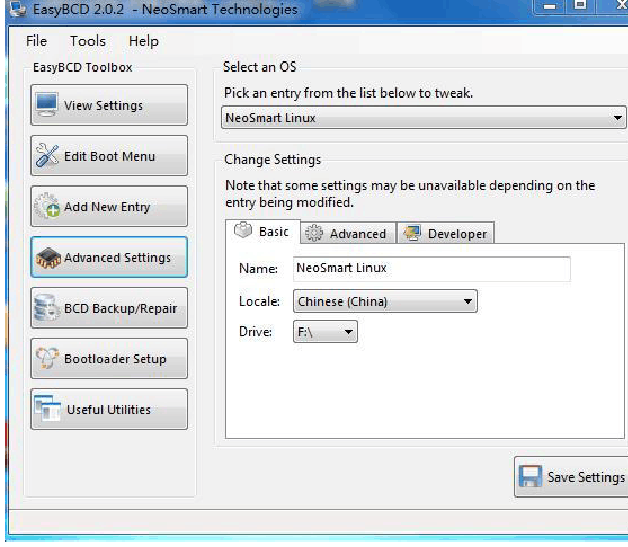Click the Add New Entry gear-plus icon
The image size is (628, 547).
[47, 206]
